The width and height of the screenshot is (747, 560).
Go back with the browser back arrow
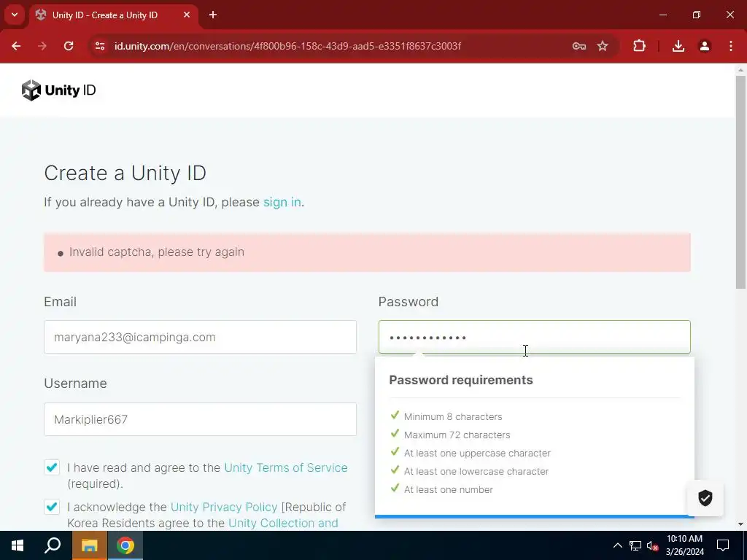(16, 46)
